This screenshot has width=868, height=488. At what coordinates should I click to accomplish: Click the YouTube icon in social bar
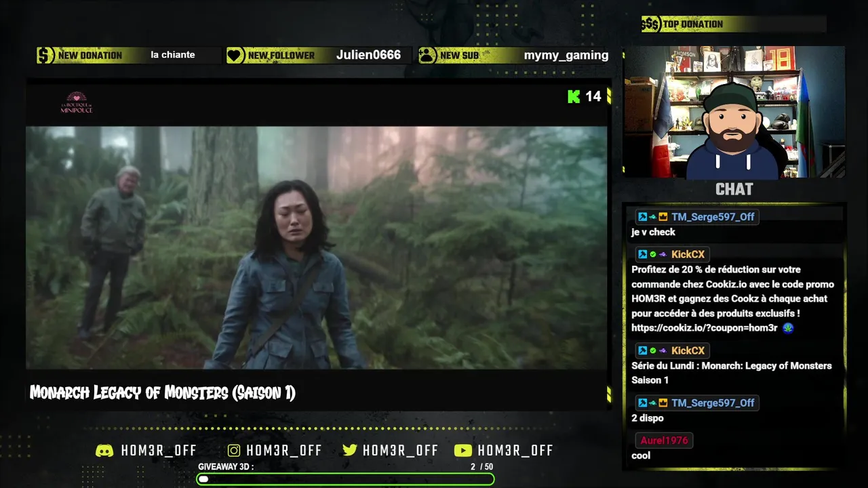pos(463,451)
